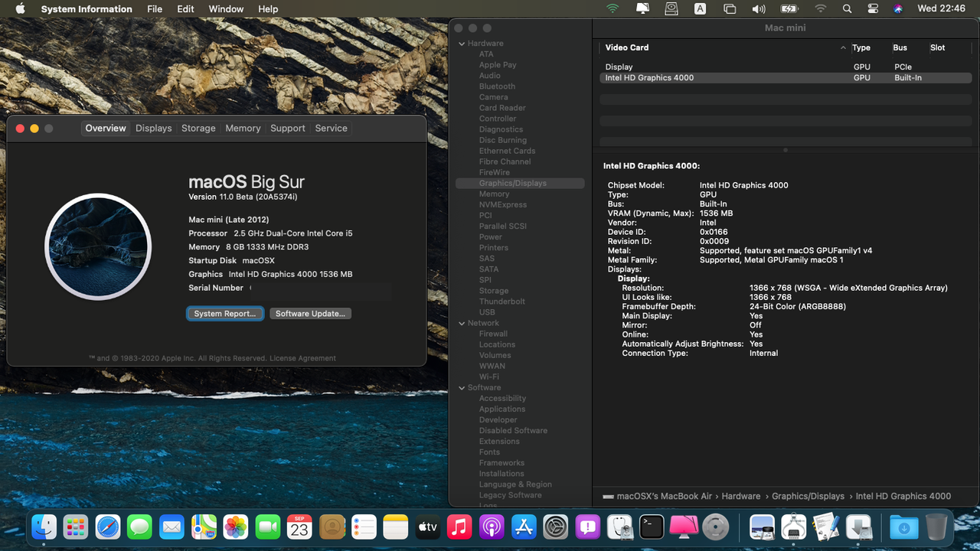Open Finder from the dock
980x551 pixels.
(x=44, y=527)
